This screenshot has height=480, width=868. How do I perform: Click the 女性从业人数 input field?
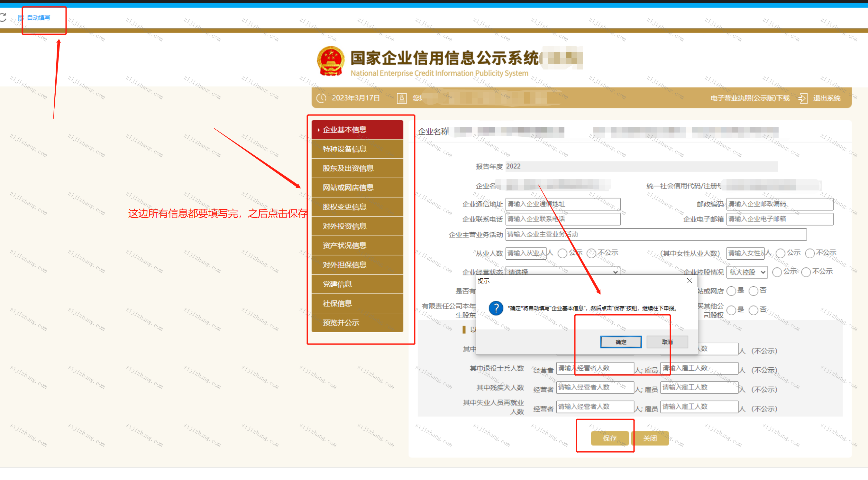[x=745, y=253]
